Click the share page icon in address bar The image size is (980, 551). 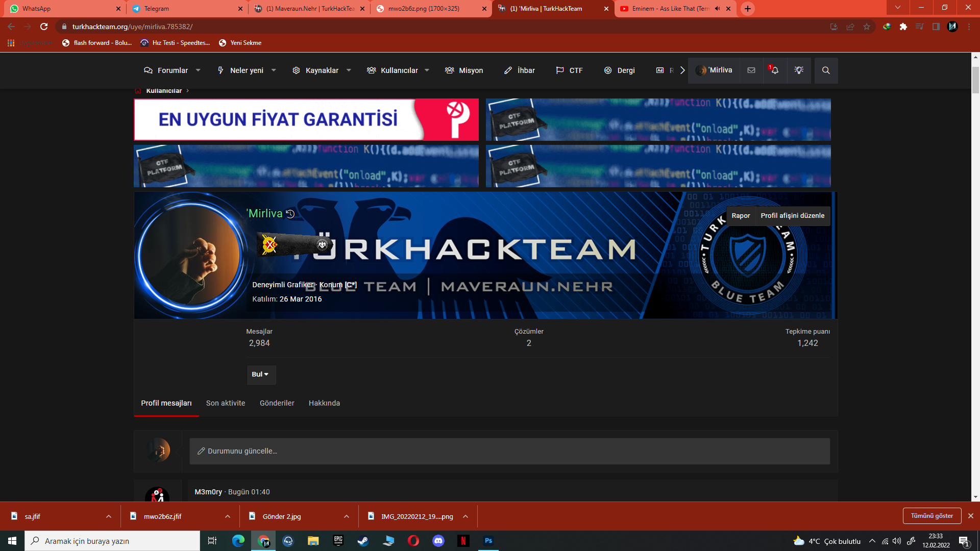click(x=850, y=27)
